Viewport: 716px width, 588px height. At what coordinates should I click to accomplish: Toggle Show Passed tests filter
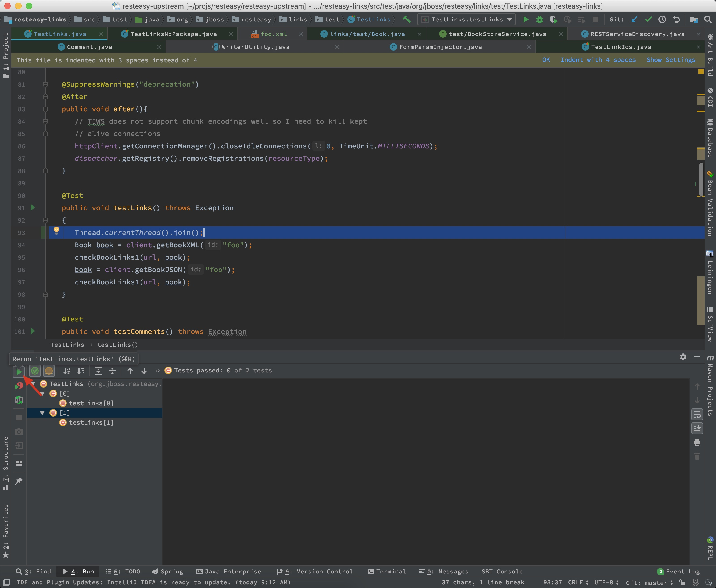(35, 371)
